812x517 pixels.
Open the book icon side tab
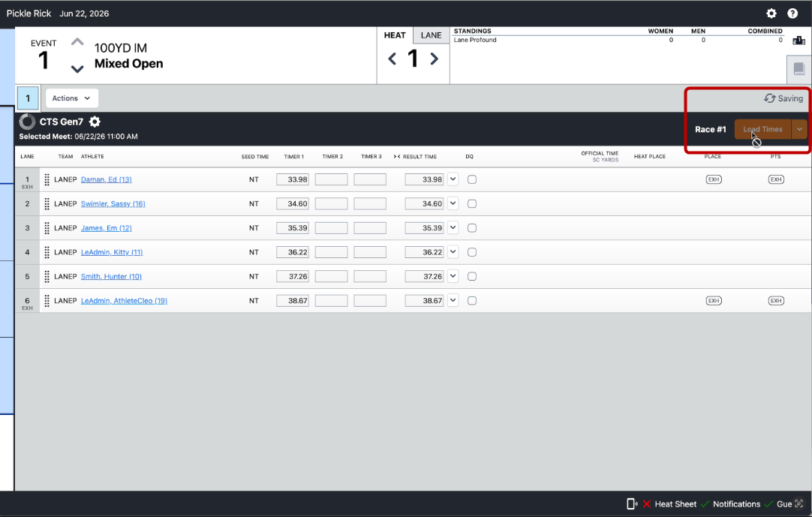point(799,68)
